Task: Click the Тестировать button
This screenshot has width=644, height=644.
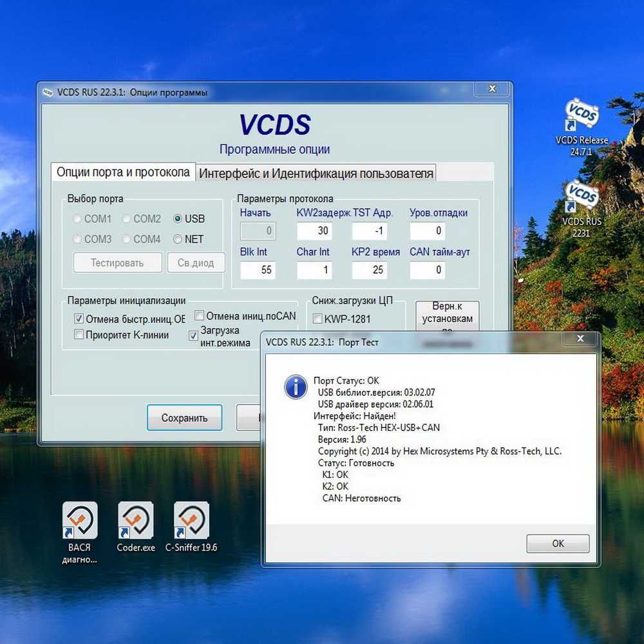Action: click(117, 263)
